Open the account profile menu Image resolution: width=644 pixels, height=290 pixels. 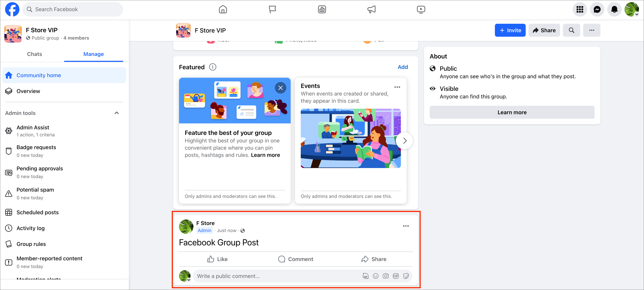(632, 10)
